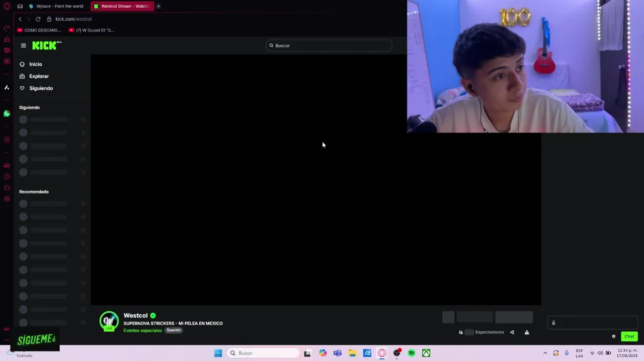Open sidebar extensions cube icon
The height and width of the screenshot is (361, 644).
(x=7, y=188)
